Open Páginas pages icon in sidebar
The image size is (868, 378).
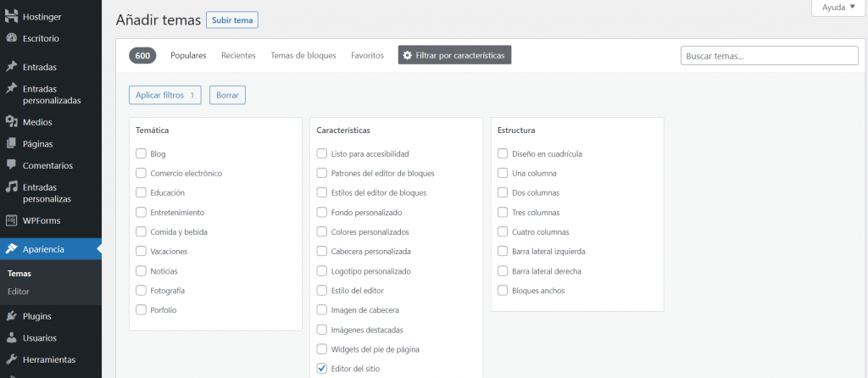point(12,143)
